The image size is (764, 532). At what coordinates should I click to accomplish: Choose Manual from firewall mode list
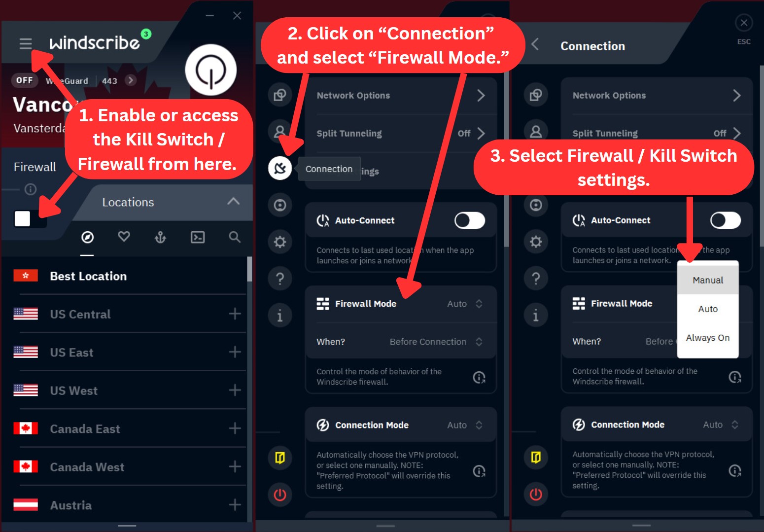[x=708, y=280]
